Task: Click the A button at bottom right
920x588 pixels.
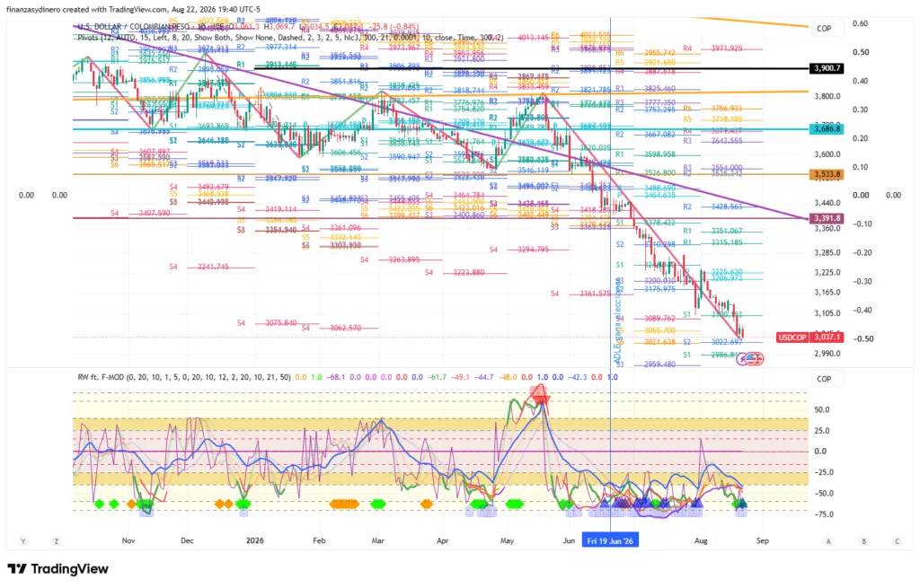Action: click(828, 541)
